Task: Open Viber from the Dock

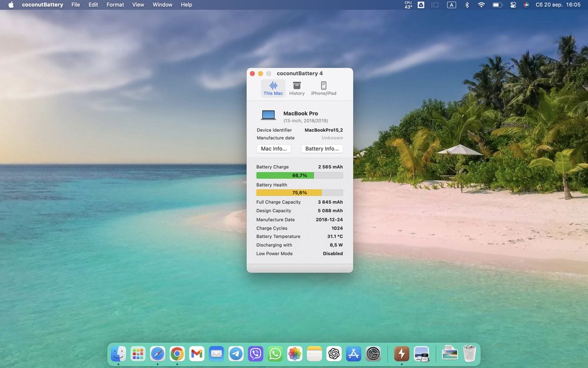Action: (x=255, y=353)
